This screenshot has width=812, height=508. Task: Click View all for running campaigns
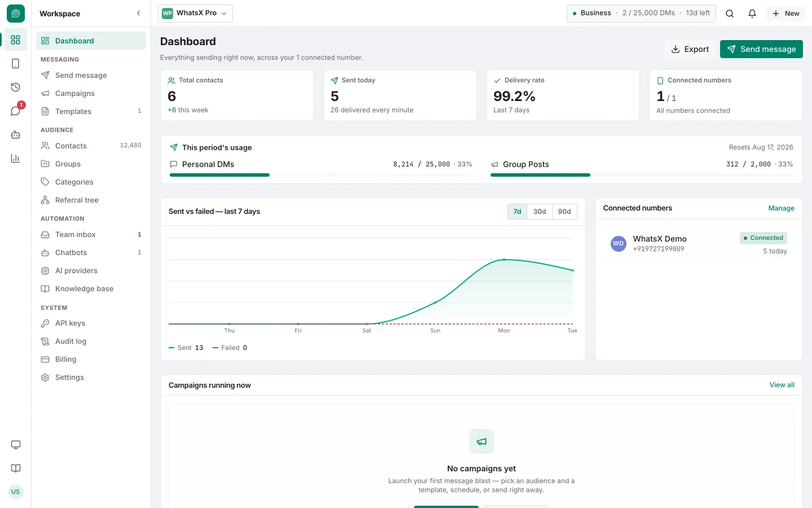tap(782, 385)
